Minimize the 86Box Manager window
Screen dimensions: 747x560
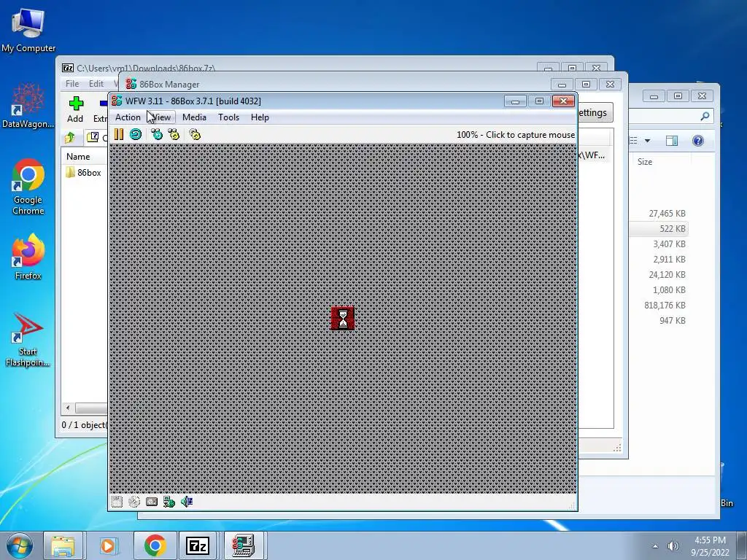click(x=562, y=85)
